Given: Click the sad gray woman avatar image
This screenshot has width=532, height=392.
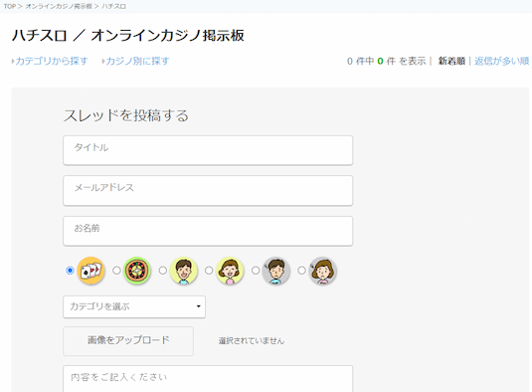Looking at the screenshot, I should (322, 271).
